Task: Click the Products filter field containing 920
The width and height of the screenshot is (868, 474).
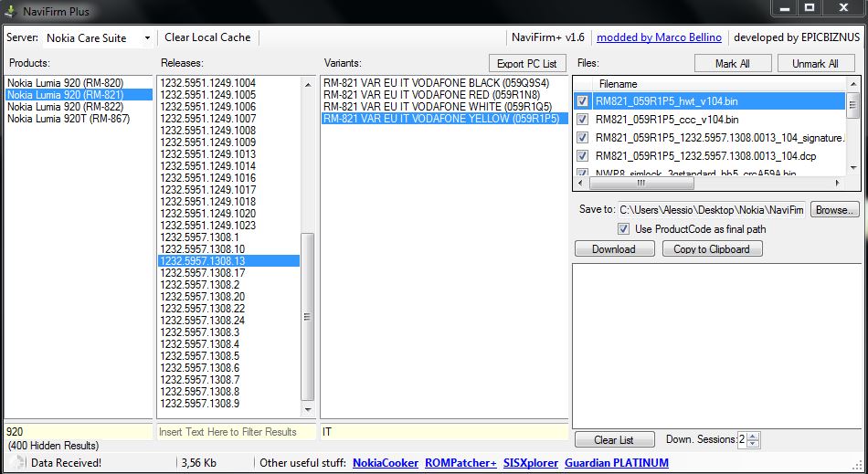Action: (x=78, y=432)
